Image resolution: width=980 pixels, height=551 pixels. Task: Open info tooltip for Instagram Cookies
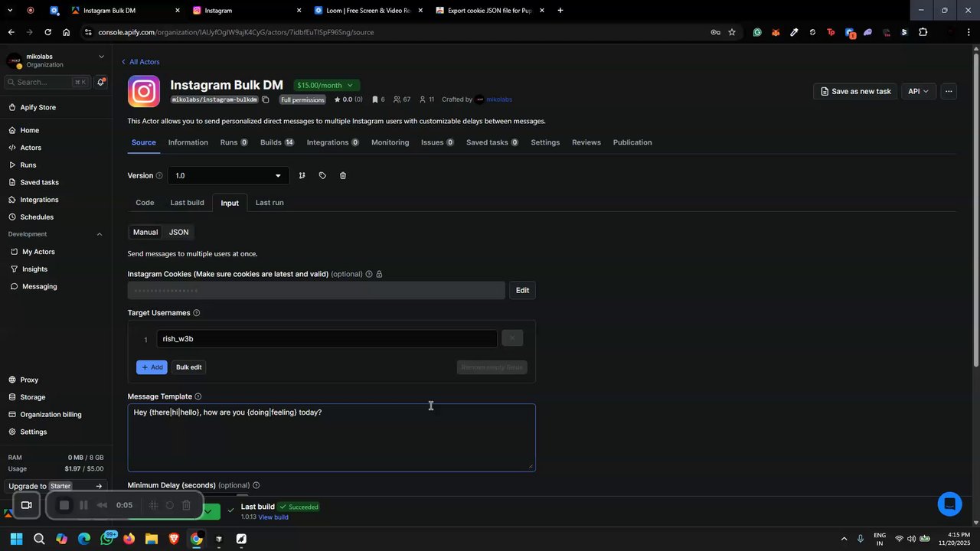pos(369,274)
